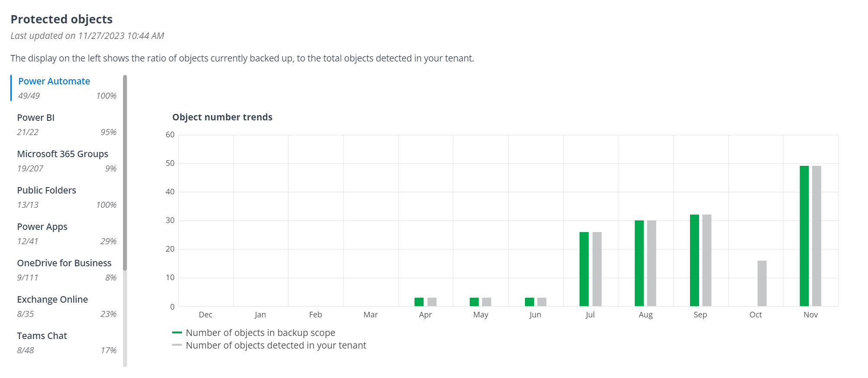Select the Power BI entry
Viewport: 868px width, 378px height.
36,118
